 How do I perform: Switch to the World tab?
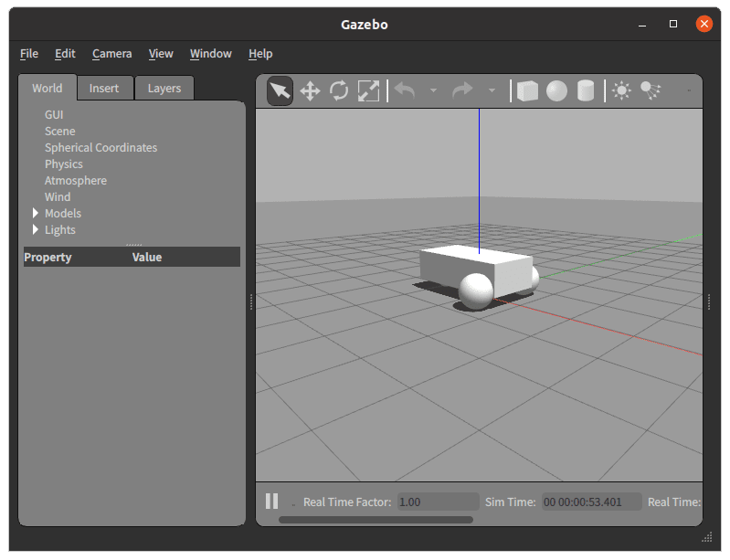pos(47,88)
